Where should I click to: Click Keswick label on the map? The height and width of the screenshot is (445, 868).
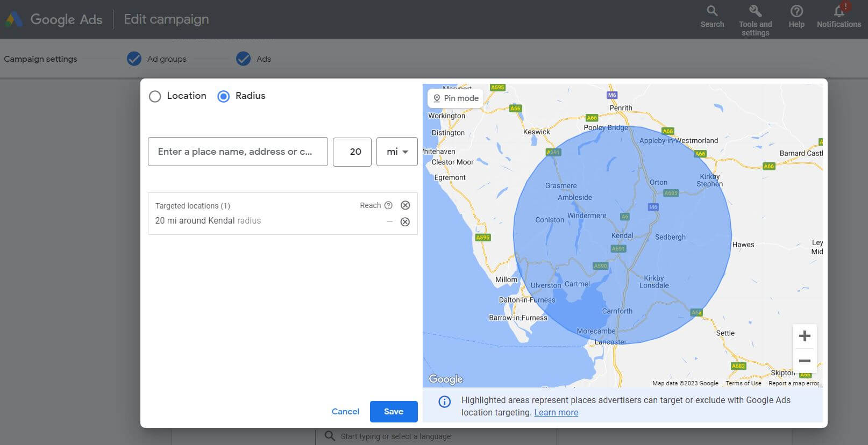[x=536, y=132]
